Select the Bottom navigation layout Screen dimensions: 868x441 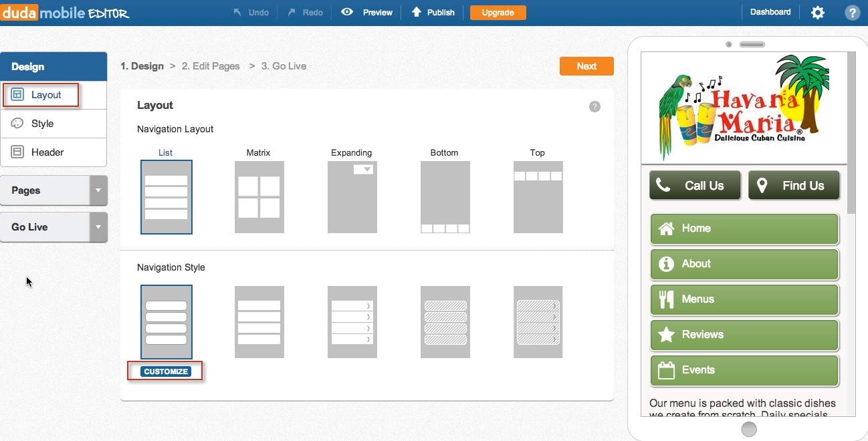(x=445, y=197)
